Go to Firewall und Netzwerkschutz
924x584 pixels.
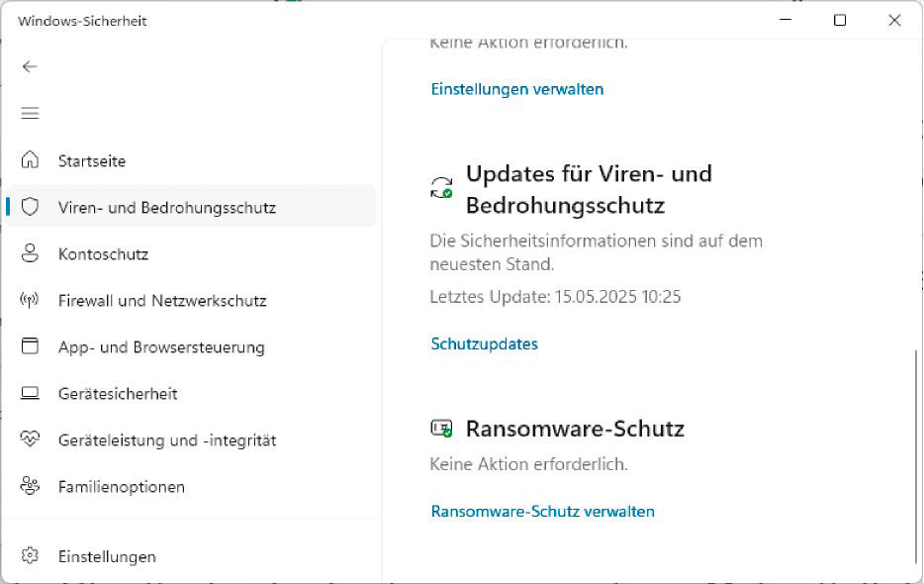point(192,300)
